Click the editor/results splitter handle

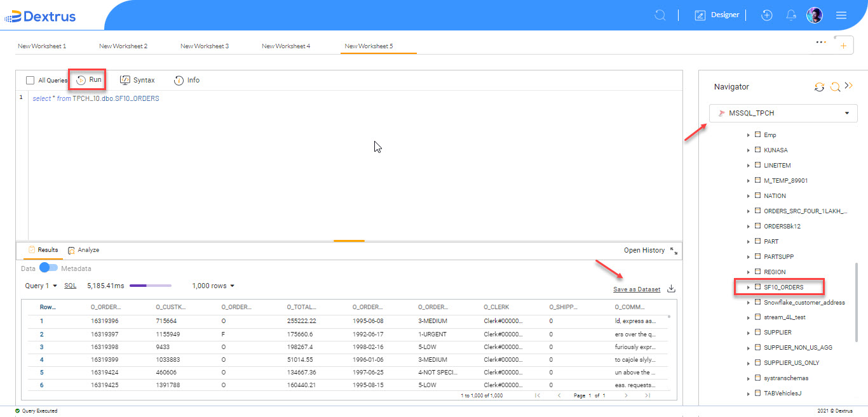[348, 241]
